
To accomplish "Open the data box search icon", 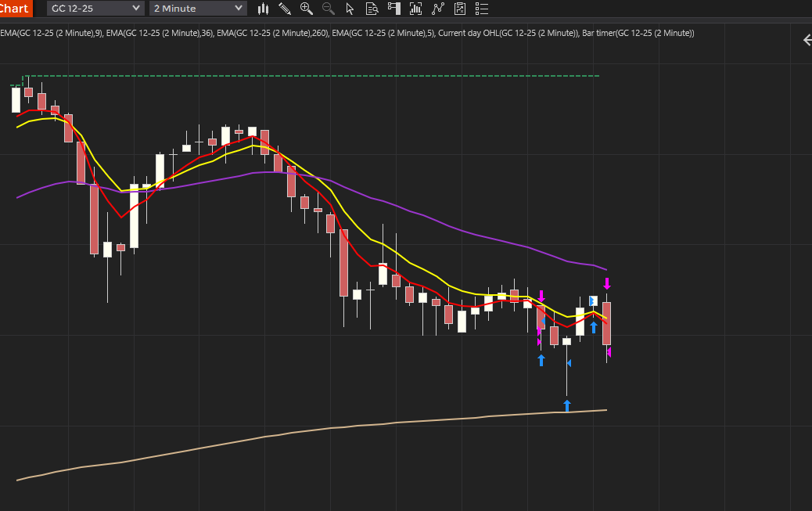I will pyautogui.click(x=372, y=9).
